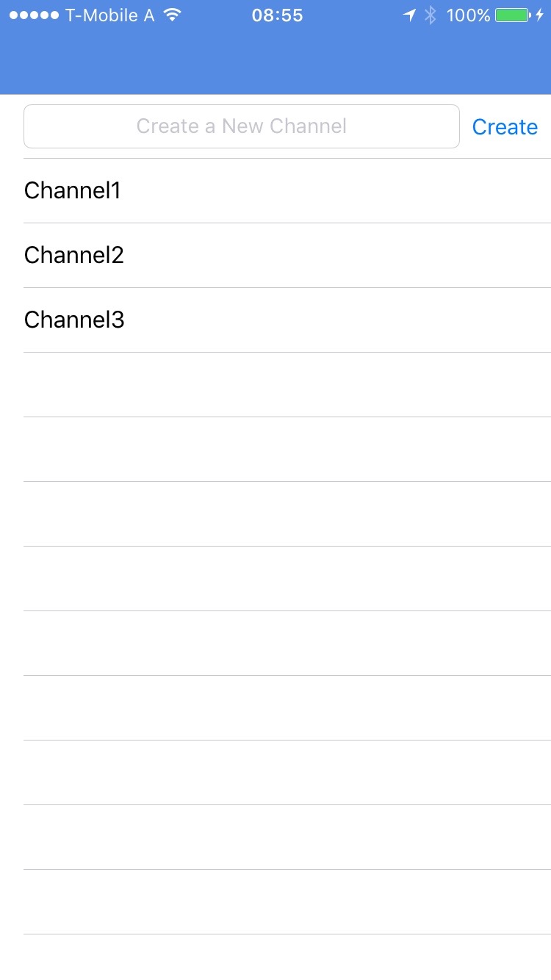The image size is (551, 980).
Task: Click the clock showing 08:55
Action: point(276,15)
